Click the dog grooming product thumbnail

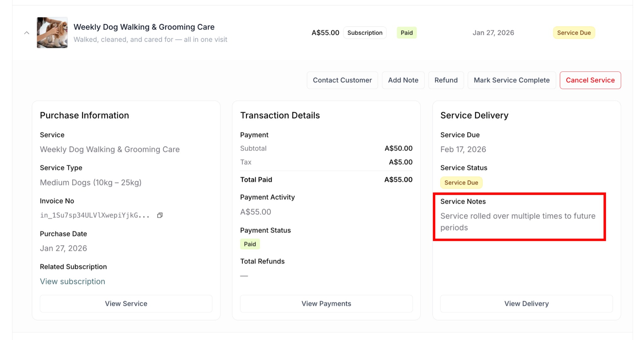(x=52, y=33)
